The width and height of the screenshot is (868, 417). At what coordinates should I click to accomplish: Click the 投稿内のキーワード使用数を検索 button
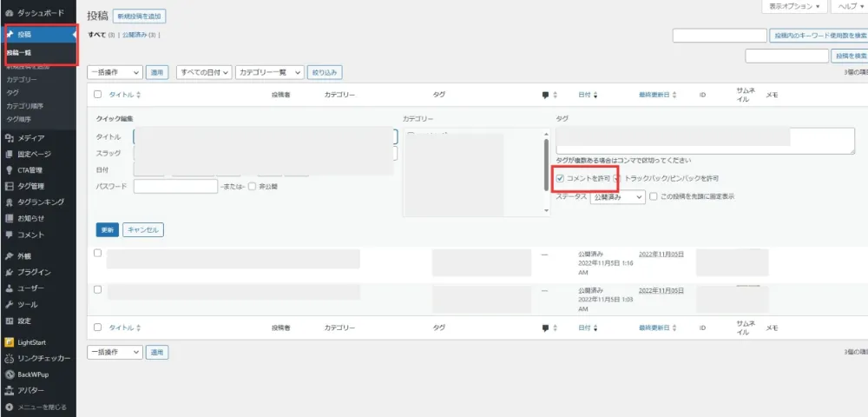(x=819, y=36)
